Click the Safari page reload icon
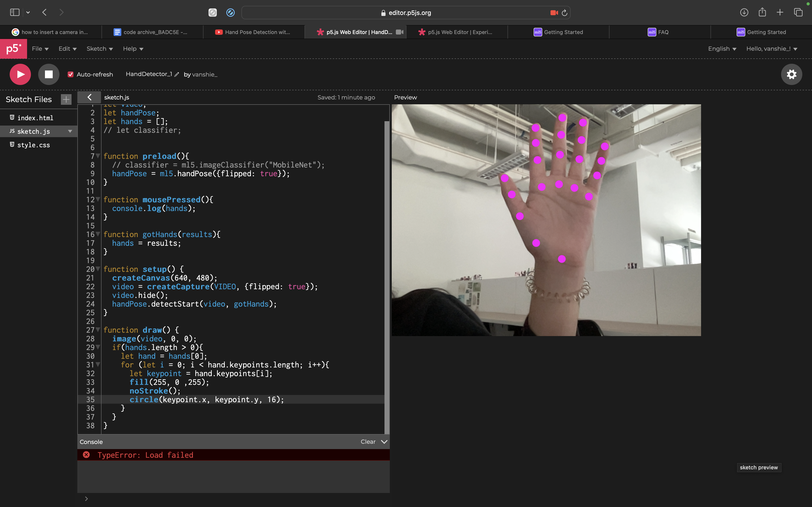Viewport: 812px width, 507px height. click(x=564, y=13)
